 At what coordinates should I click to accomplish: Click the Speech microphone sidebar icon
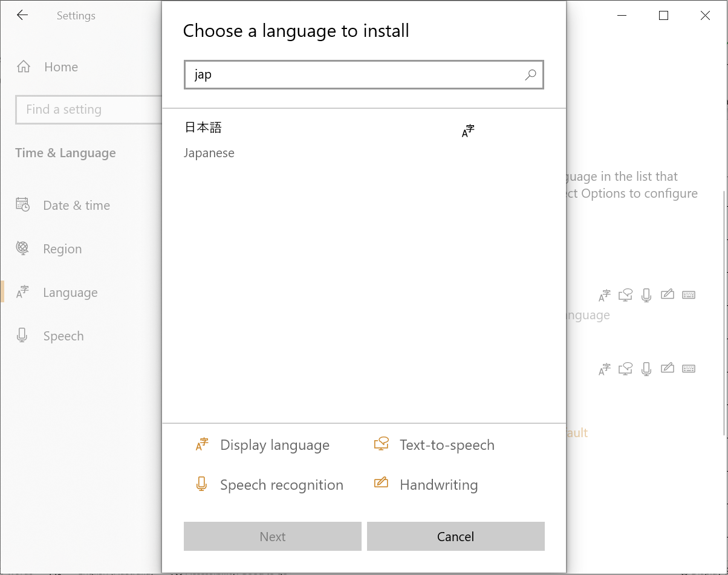click(22, 335)
